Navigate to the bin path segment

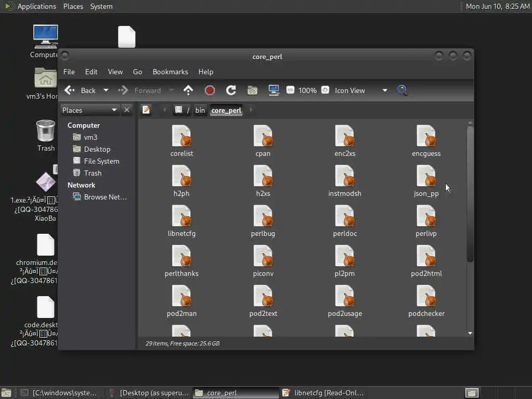(200, 110)
